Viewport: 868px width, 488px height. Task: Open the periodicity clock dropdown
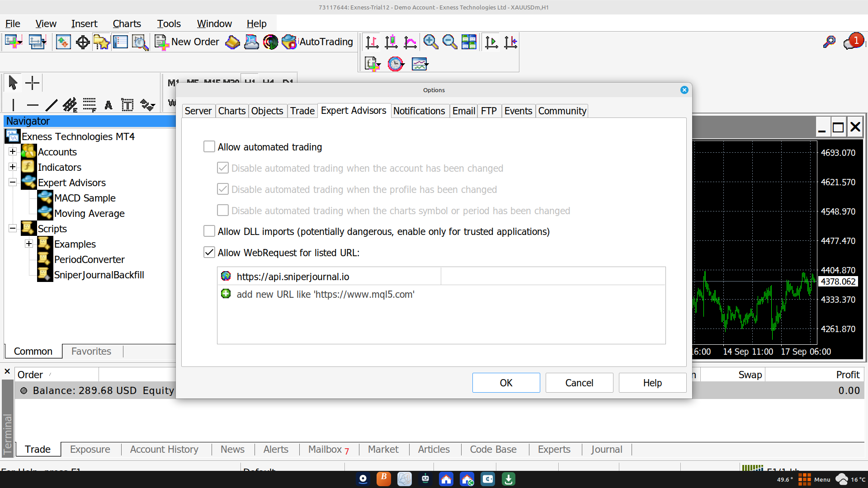click(x=396, y=64)
